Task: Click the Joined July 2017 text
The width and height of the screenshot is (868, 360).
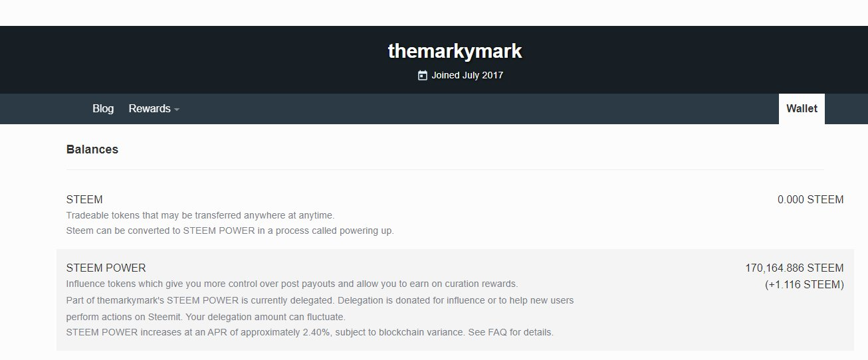Action: pos(467,76)
